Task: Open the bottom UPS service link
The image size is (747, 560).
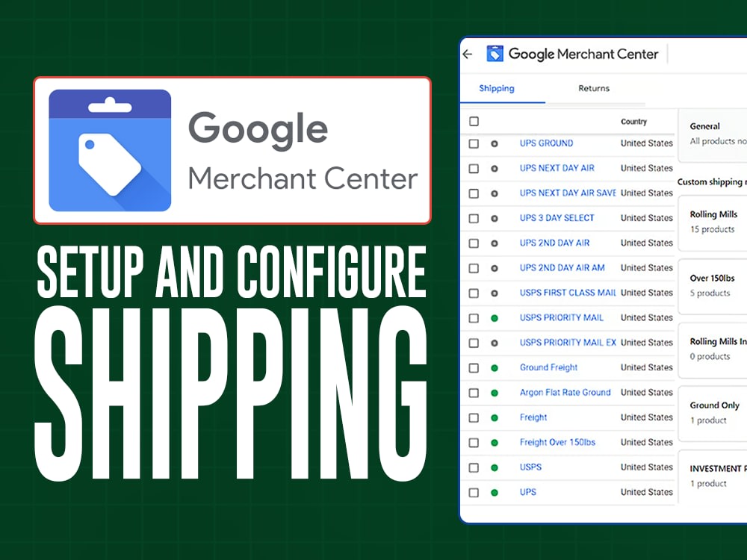Action: [527, 492]
